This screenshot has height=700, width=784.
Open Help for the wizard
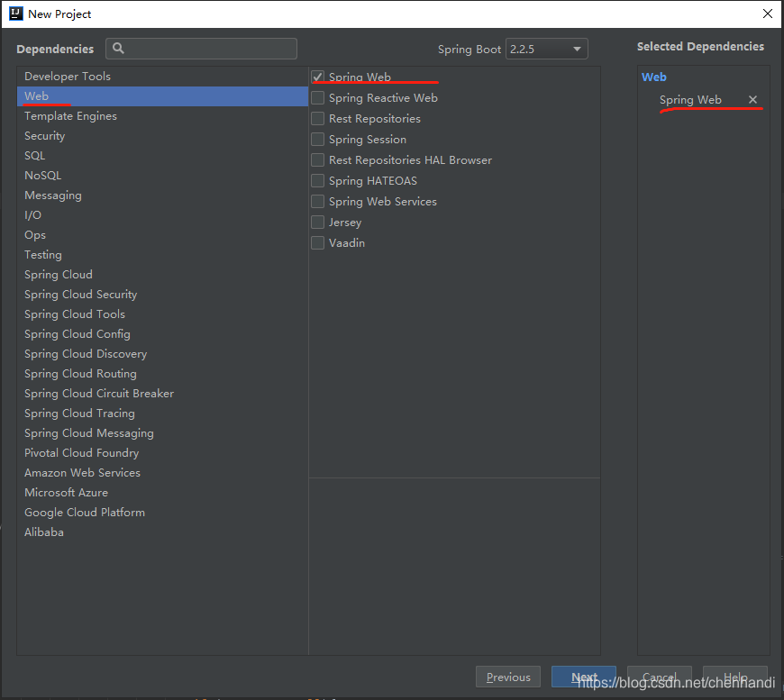point(735,677)
